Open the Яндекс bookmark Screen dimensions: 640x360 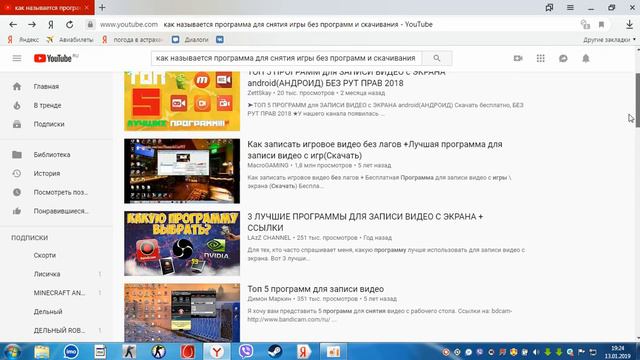click(x=24, y=40)
